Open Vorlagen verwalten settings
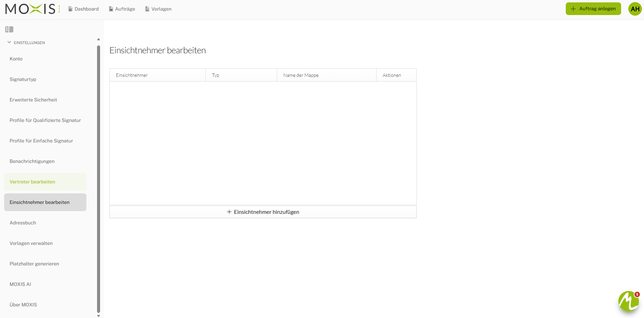Screen dimensions: 644x318 45,243
